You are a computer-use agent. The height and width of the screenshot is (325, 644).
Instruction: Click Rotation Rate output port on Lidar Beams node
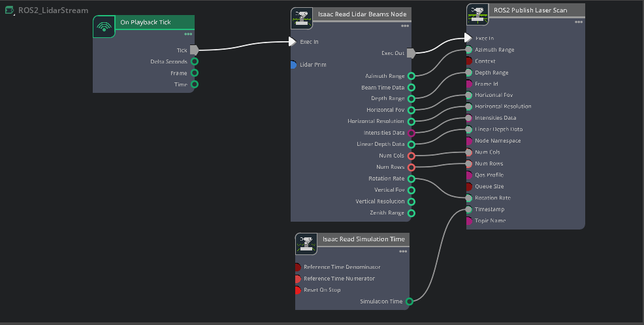(x=411, y=179)
